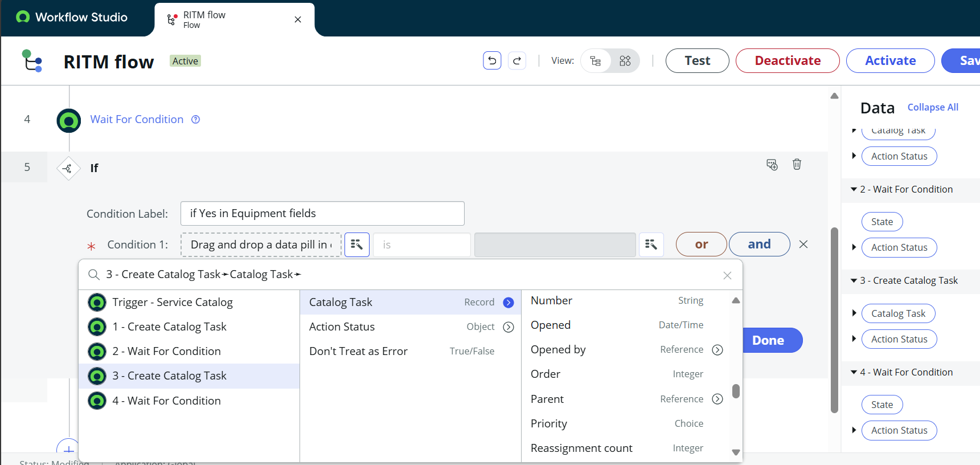Expand Catalog Task pill under 3 - Create Catalog Task
Screen dimensions: 980x465
pos(854,313)
